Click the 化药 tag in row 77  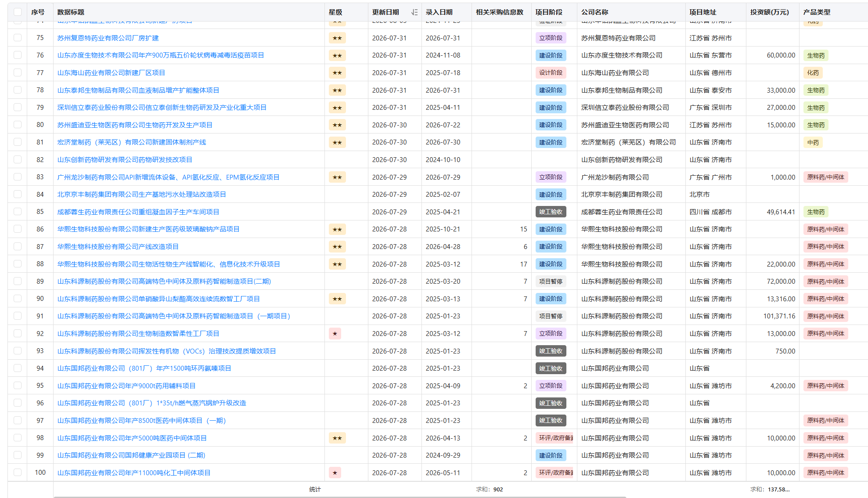(x=813, y=73)
